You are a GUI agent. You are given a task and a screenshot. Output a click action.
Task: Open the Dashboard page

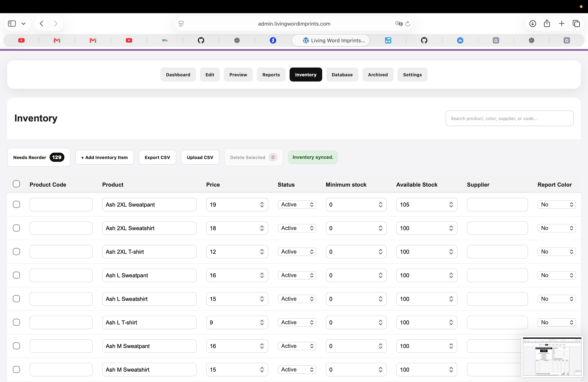click(178, 75)
